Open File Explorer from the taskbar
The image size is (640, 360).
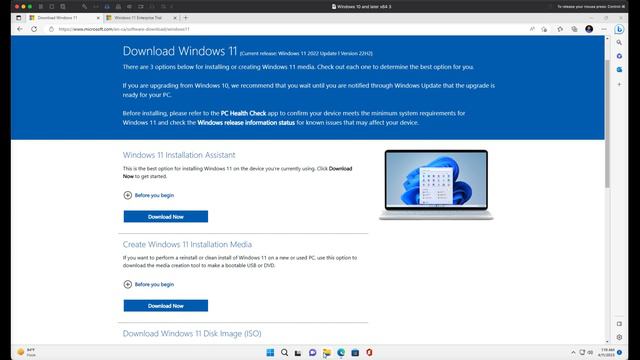click(327, 352)
